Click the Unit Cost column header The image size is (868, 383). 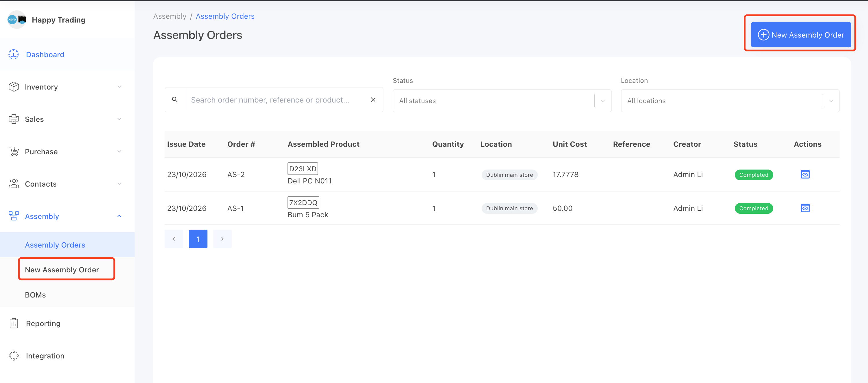(570, 144)
